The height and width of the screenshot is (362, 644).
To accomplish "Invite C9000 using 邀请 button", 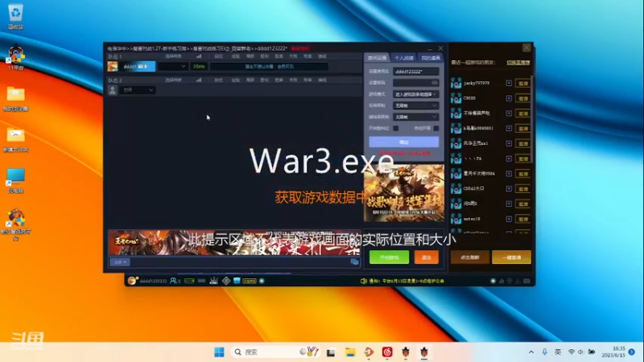I will (x=522, y=98).
